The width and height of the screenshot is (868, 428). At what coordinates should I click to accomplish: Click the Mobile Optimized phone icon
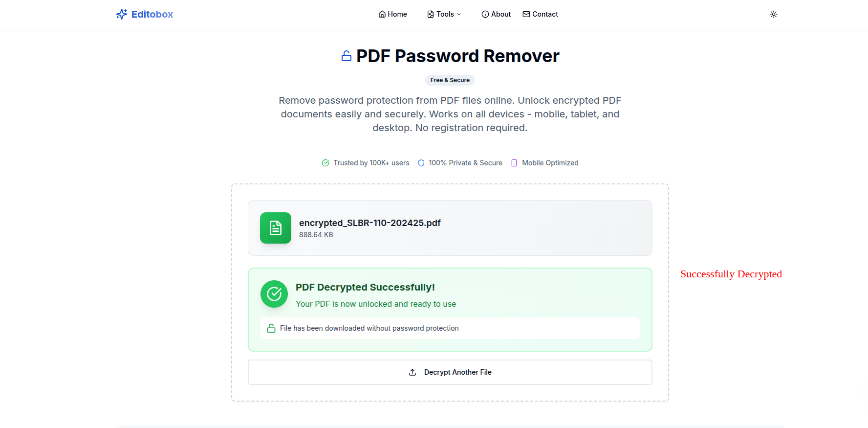[x=514, y=163]
